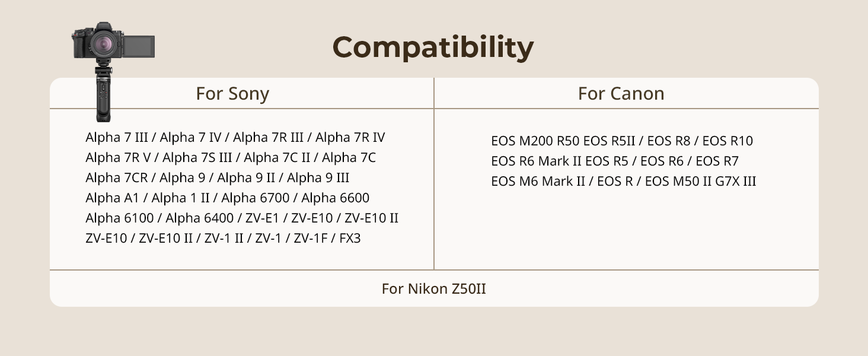Select the For Sony column header

[232, 94]
